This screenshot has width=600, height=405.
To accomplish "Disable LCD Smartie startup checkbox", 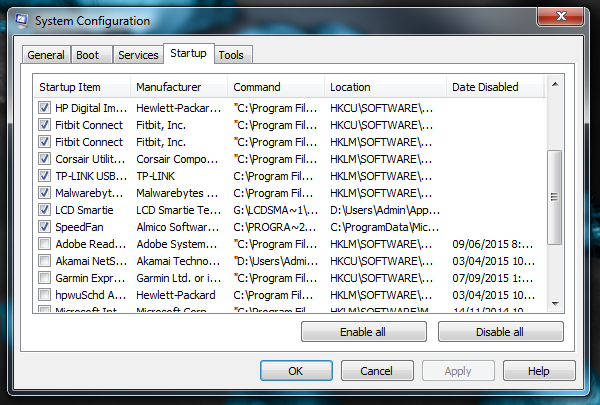I will coord(44,210).
